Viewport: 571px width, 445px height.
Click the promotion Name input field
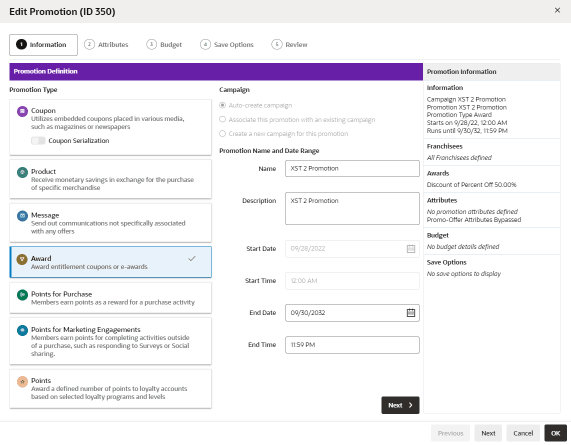(352, 169)
